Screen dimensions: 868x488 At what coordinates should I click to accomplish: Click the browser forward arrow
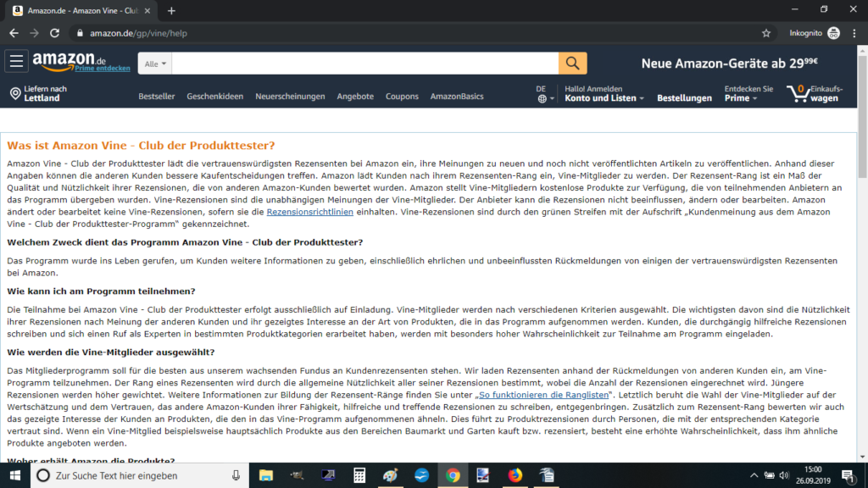(x=34, y=33)
